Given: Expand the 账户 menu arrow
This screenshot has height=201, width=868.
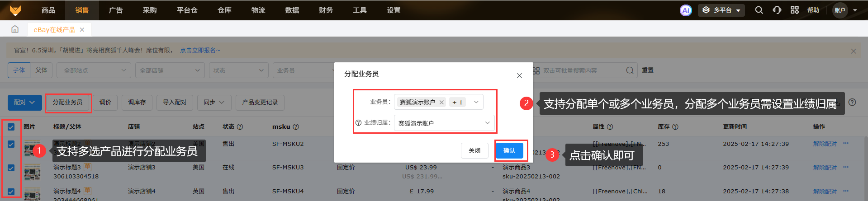Looking at the screenshot, I should point(855,10).
